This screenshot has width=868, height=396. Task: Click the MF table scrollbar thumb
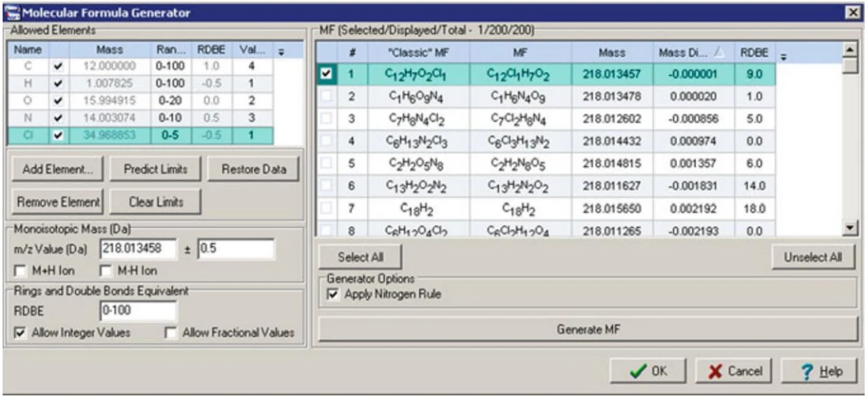click(x=850, y=67)
